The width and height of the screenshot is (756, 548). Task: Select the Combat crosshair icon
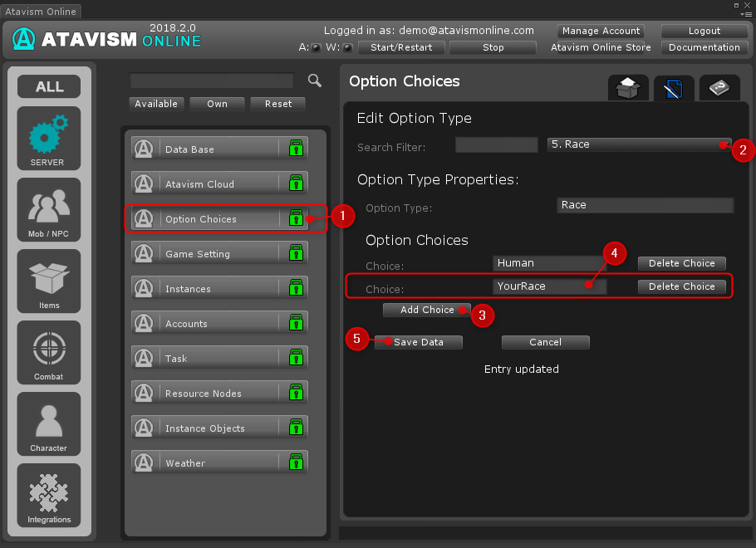[x=49, y=351]
